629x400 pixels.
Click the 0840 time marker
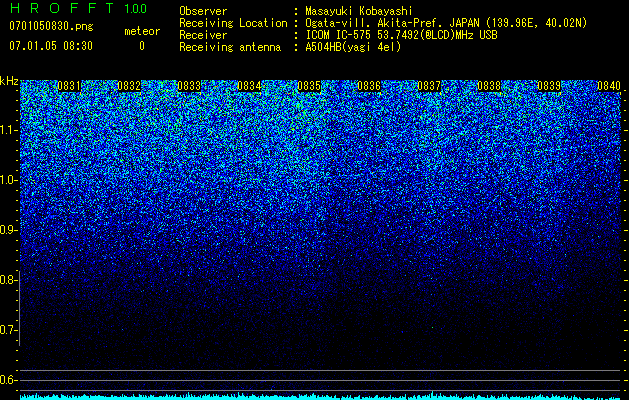tap(609, 86)
